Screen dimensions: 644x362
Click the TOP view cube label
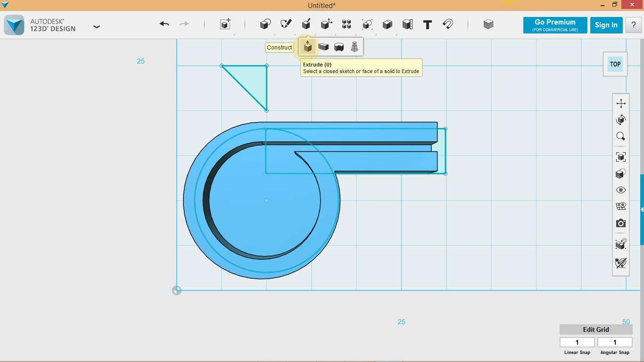point(615,64)
